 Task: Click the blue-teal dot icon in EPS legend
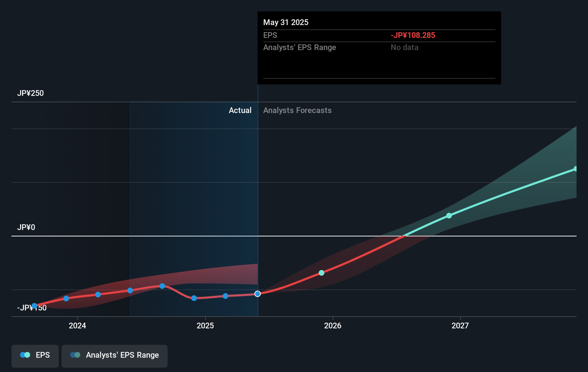pyautogui.click(x=24, y=355)
